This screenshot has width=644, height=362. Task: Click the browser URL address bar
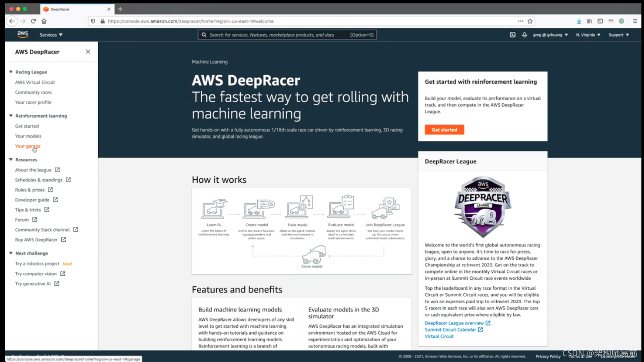[311, 21]
